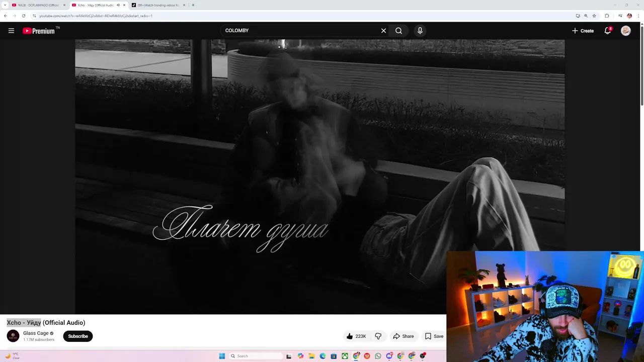This screenshot has width=644, height=362.
Task: Open YouTube notifications bell
Action: [608, 31]
